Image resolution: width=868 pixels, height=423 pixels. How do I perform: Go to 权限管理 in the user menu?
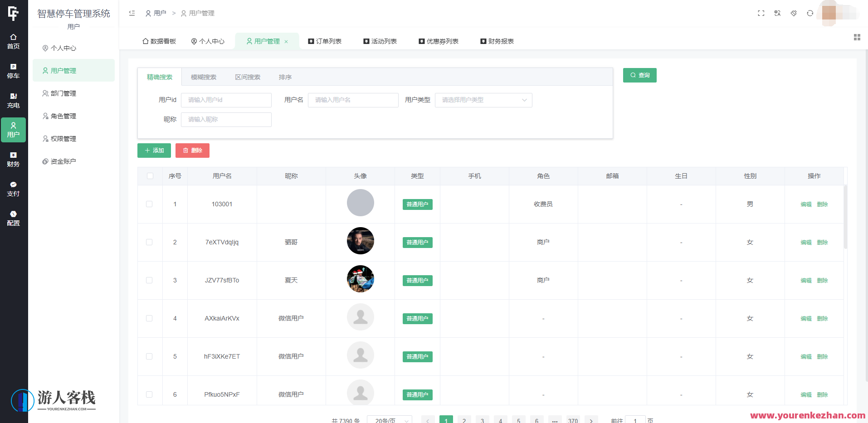(64, 138)
